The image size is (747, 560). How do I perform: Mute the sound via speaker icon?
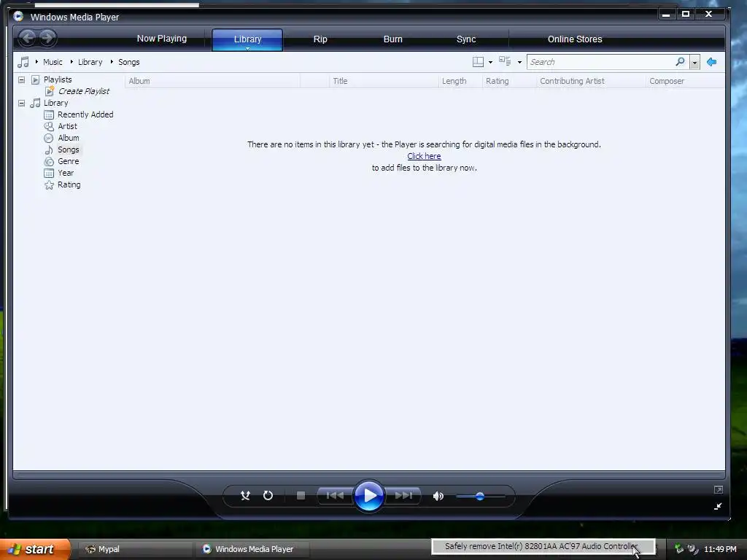(438, 496)
